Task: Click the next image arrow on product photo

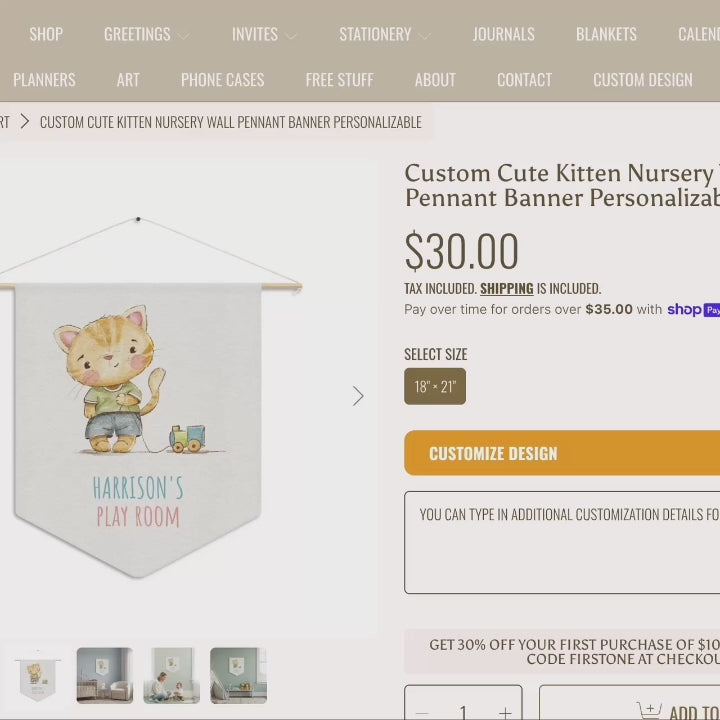Action: (x=358, y=396)
